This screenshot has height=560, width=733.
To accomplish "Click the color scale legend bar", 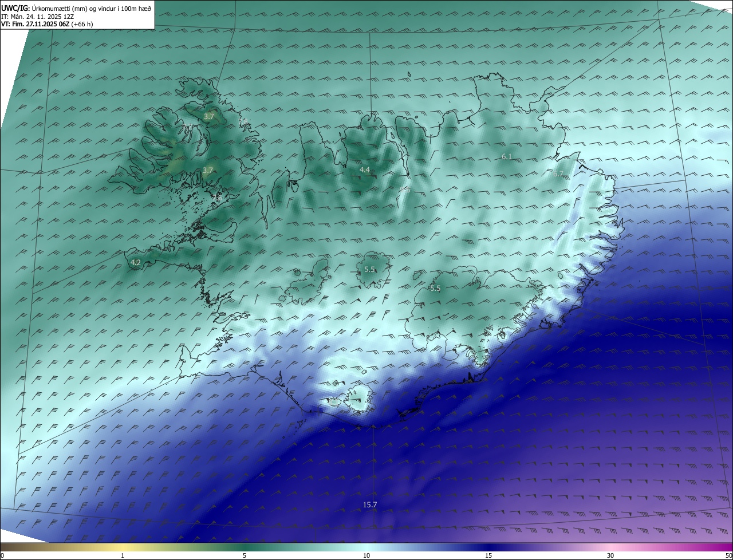I will (x=366, y=547).
